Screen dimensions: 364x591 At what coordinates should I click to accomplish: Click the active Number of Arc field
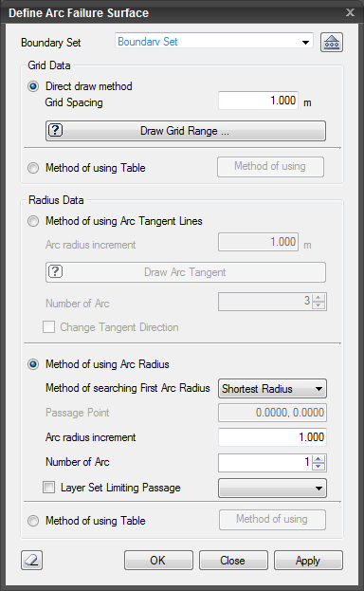pyautogui.click(x=264, y=462)
